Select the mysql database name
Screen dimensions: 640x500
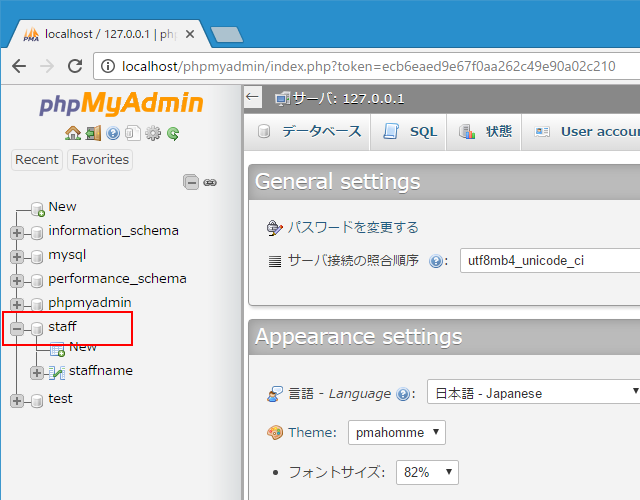coord(67,256)
